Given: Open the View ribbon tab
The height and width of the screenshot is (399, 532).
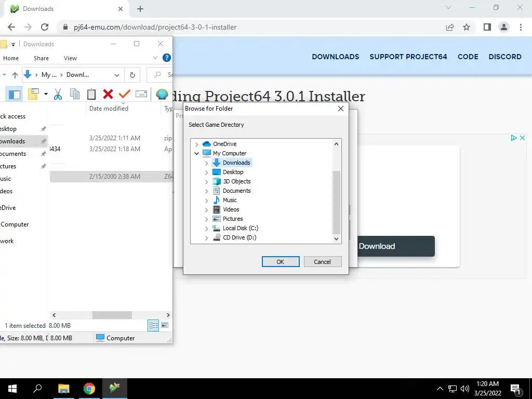Looking at the screenshot, I should (x=70, y=58).
